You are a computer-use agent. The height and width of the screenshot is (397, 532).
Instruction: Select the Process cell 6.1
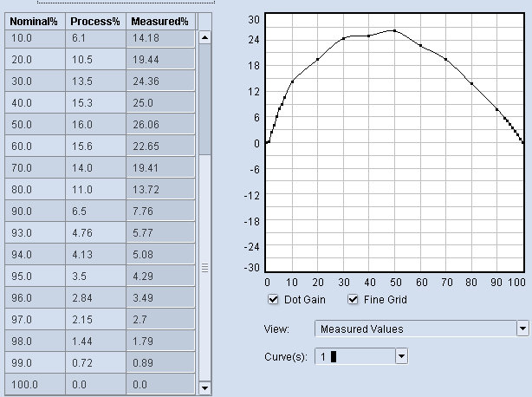click(95, 38)
